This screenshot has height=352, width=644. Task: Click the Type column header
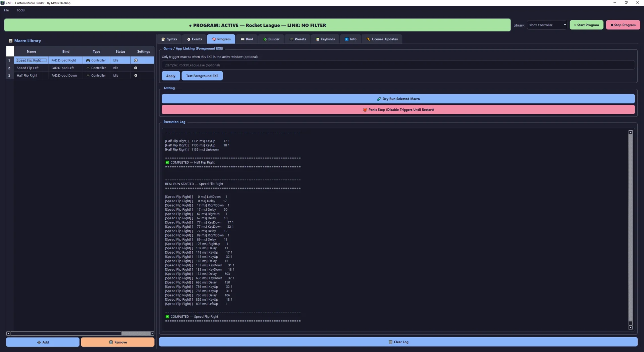coord(97,51)
